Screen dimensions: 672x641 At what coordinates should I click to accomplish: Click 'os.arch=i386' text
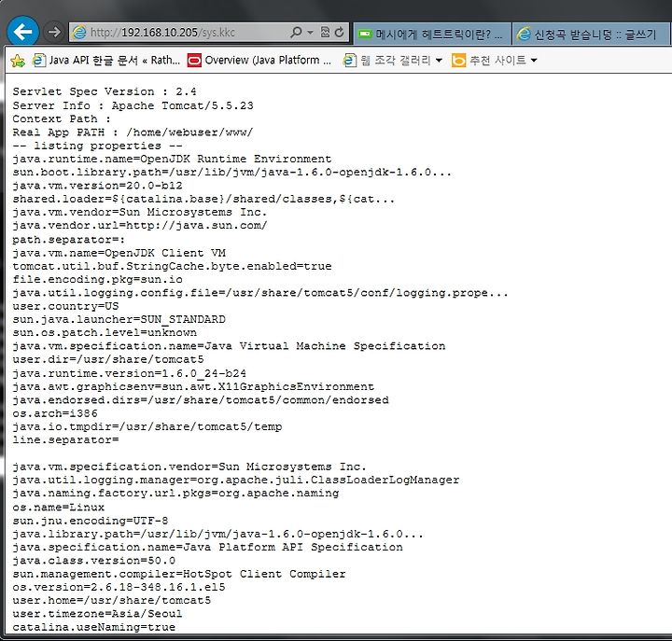[x=55, y=413]
